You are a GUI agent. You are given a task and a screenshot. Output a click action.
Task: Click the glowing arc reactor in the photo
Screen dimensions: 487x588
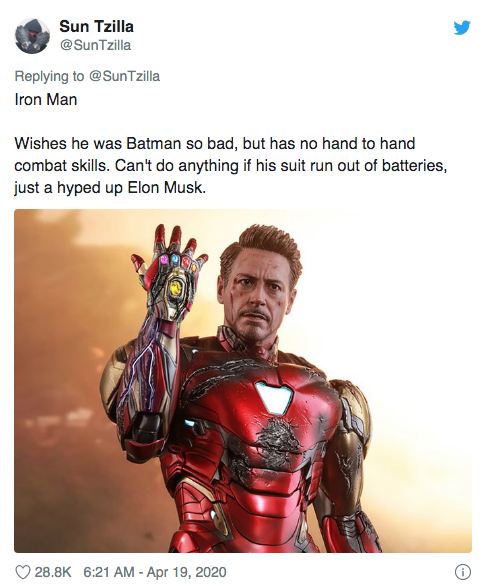coord(273,396)
